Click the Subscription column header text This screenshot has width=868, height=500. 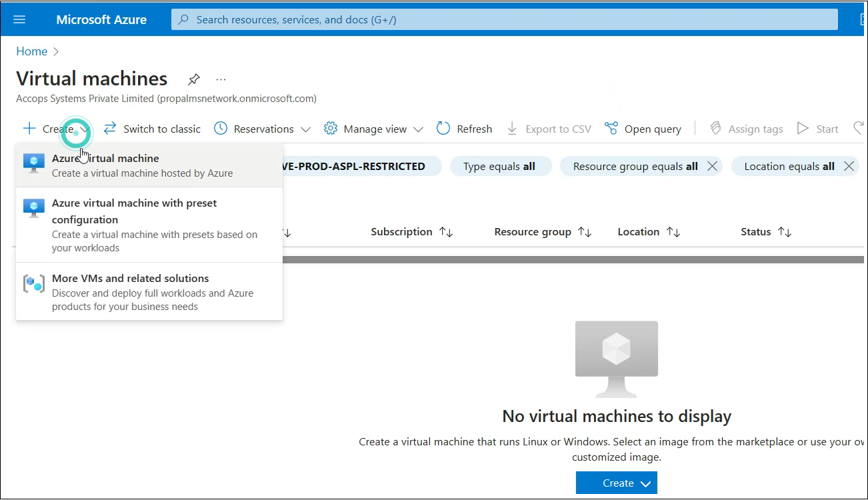[x=401, y=232]
